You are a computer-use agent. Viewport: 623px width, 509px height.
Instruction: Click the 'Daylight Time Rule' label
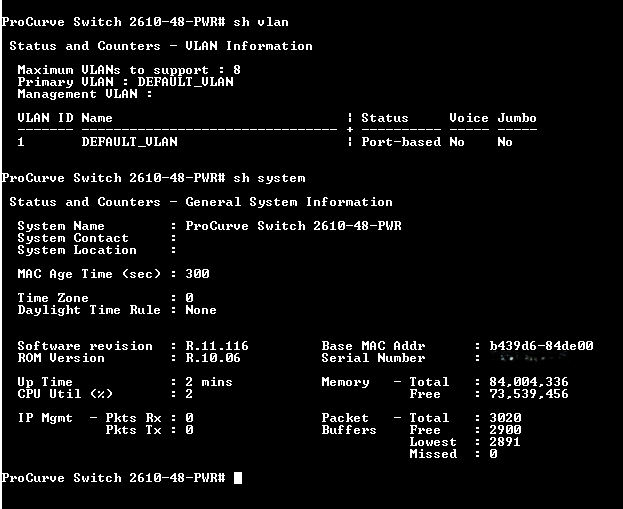(89, 310)
